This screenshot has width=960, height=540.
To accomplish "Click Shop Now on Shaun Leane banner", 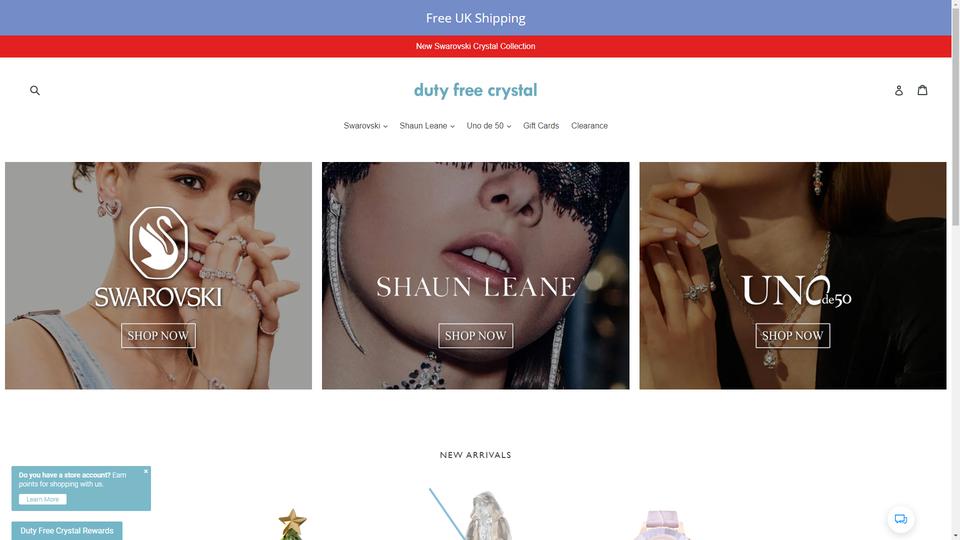I will click(x=476, y=336).
